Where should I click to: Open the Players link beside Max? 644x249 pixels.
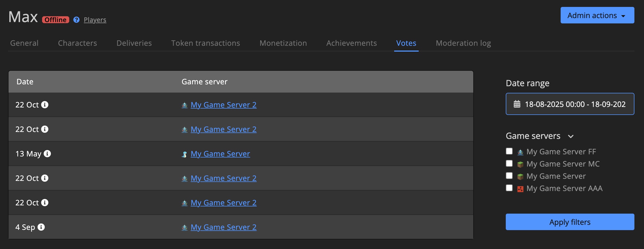coord(95,20)
